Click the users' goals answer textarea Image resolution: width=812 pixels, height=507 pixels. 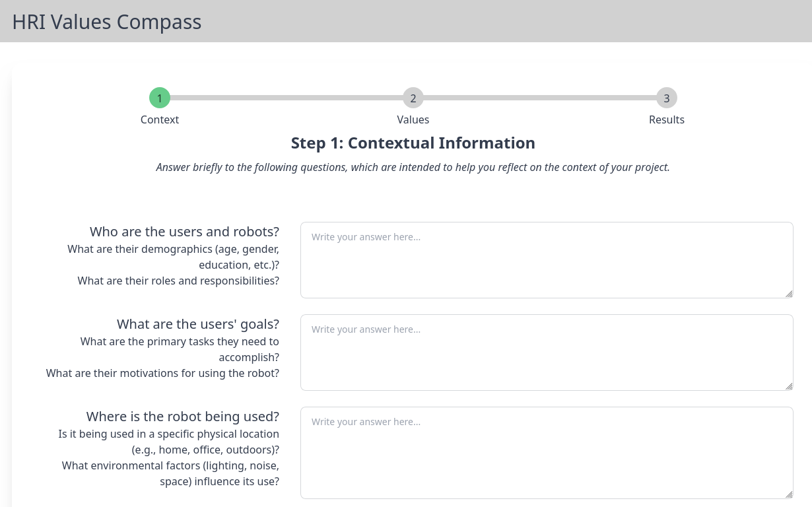tap(547, 353)
